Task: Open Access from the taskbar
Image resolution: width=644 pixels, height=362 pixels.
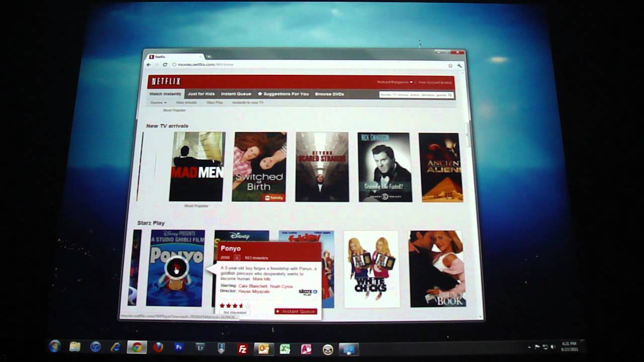Action: 306,349
